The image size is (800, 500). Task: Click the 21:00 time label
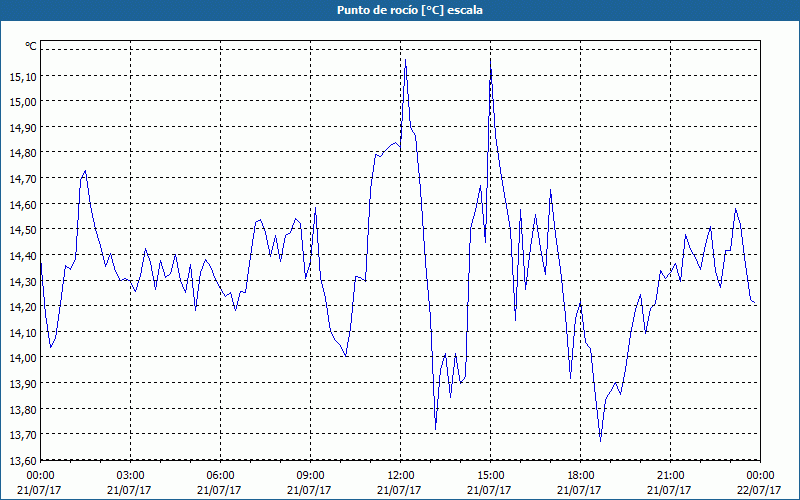point(670,476)
